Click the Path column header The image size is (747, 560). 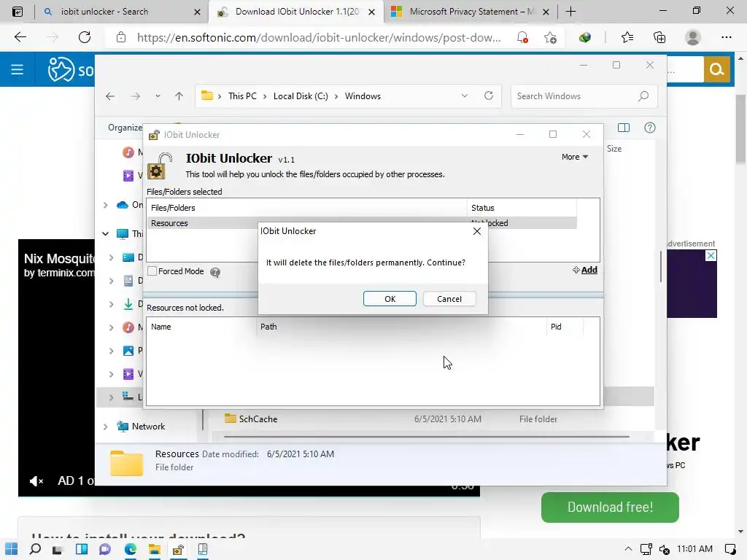pyautogui.click(x=401, y=327)
